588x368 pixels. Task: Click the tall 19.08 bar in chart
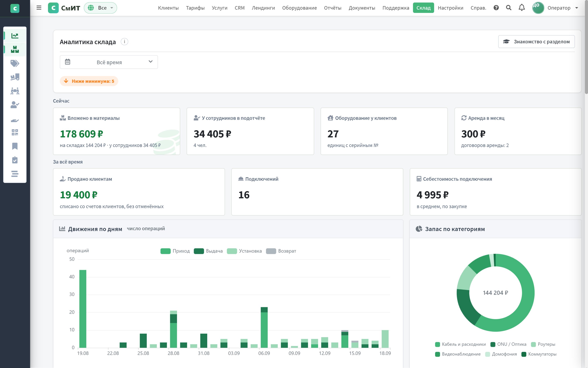point(83,309)
